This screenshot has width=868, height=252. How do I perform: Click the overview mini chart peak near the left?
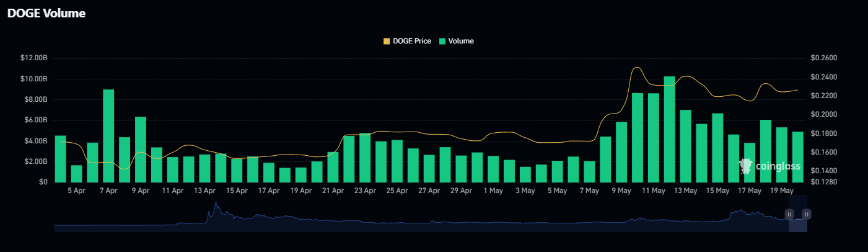[216, 204]
